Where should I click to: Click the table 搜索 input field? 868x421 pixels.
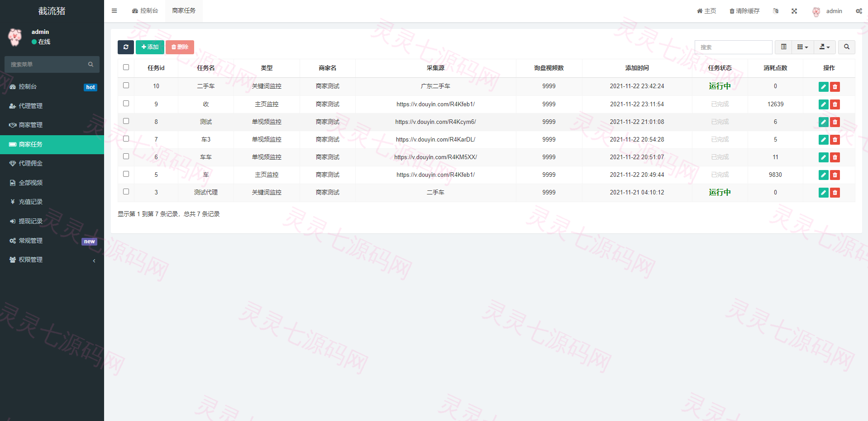coord(733,47)
